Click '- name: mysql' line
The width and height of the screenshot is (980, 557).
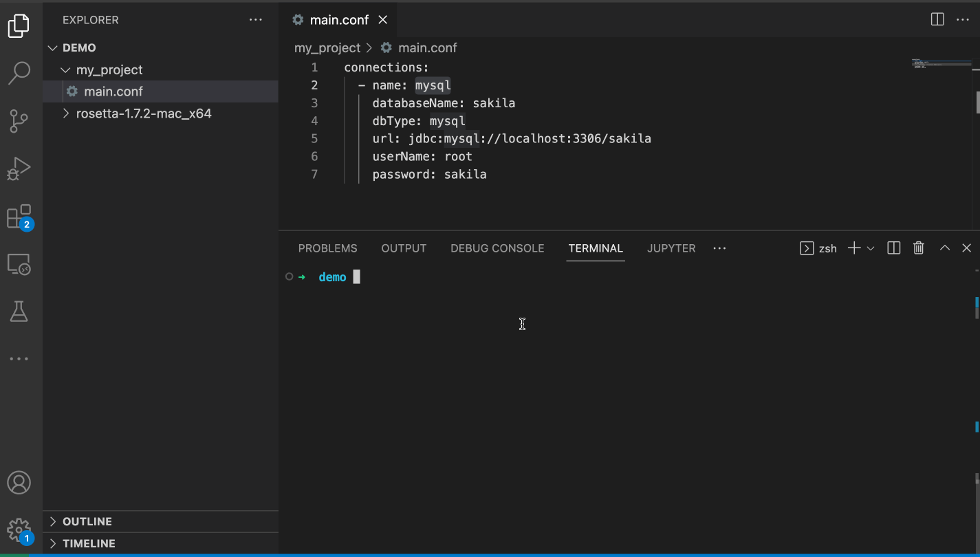tap(404, 85)
